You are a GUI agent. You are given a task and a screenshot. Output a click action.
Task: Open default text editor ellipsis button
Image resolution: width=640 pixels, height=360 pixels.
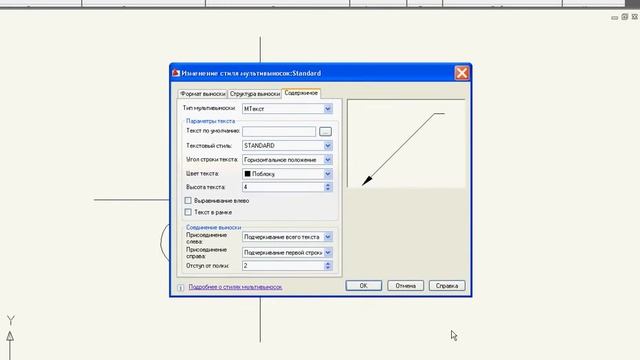click(x=325, y=131)
